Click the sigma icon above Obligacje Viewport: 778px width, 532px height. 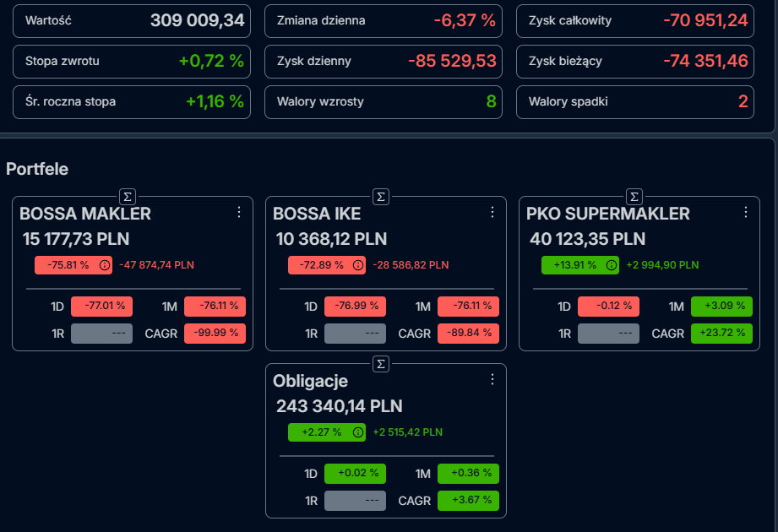(381, 364)
